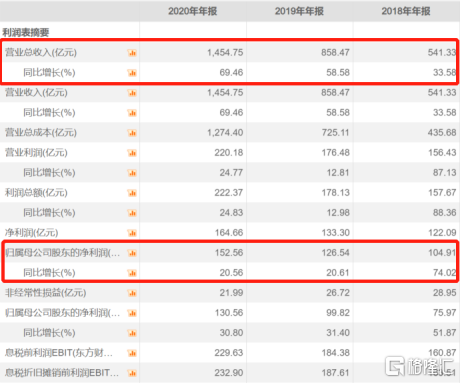Open chart icon for 净利润(亿元) row
This screenshot has height=383, width=460.
coord(132,233)
